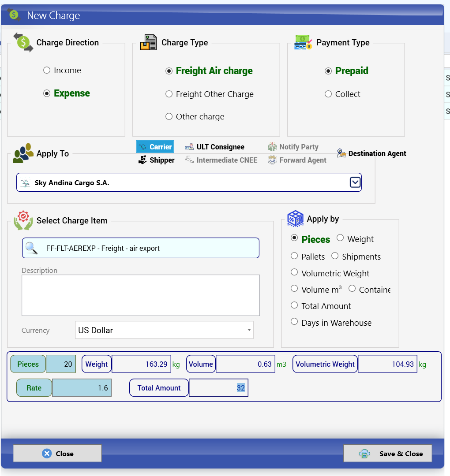
Task: Click the Intermediate CNEE icon
Action: pos(190,160)
